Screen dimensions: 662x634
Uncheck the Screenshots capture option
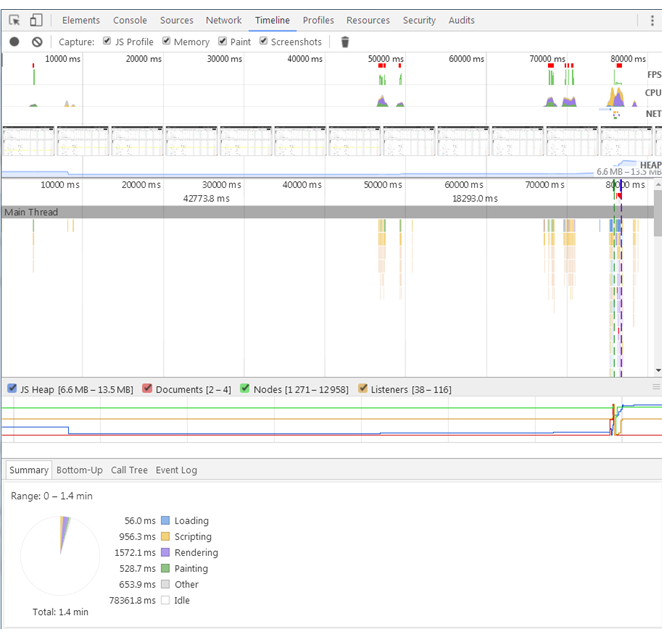click(x=264, y=42)
